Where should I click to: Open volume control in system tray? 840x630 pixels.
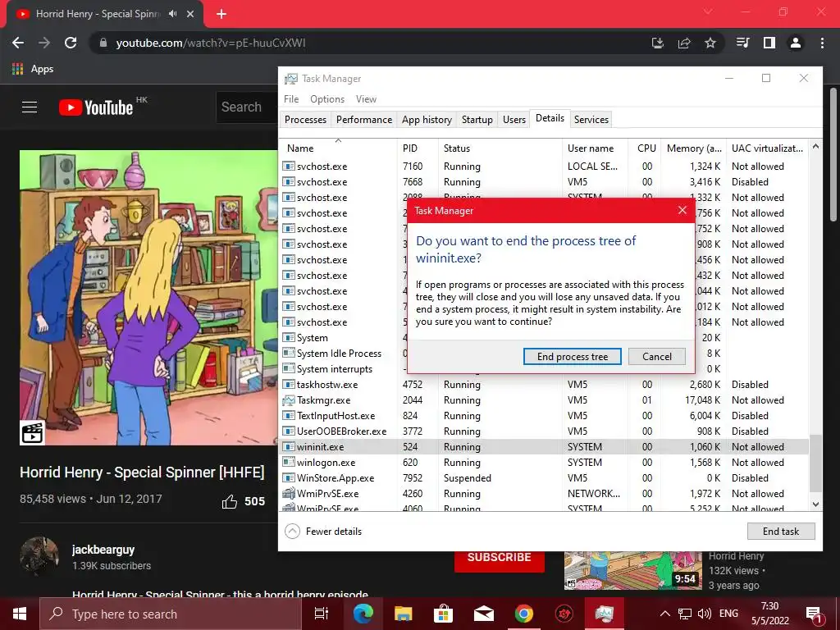tap(705, 614)
